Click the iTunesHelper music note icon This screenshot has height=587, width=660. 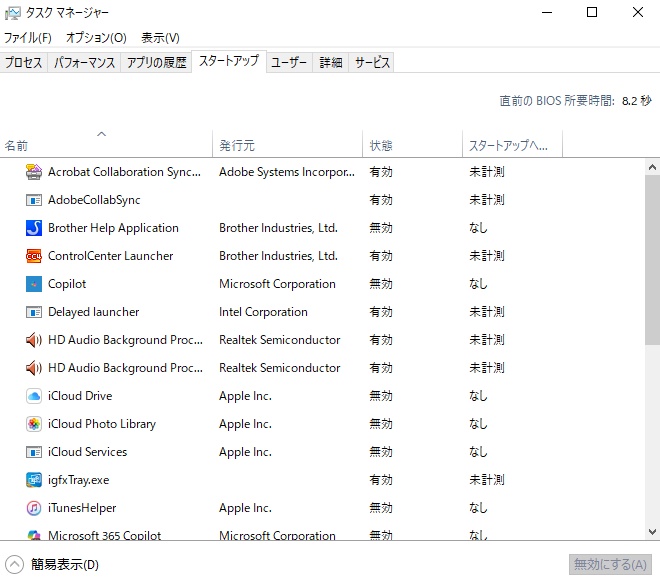(34, 508)
